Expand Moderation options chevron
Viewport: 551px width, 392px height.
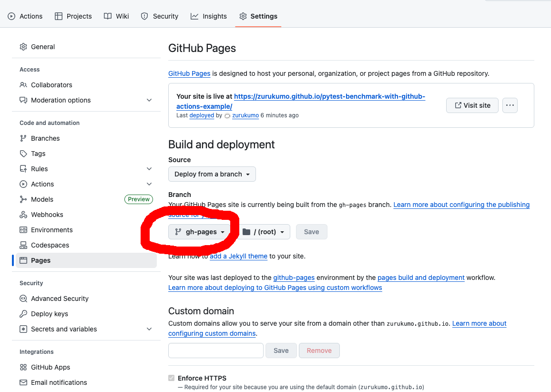tap(149, 100)
